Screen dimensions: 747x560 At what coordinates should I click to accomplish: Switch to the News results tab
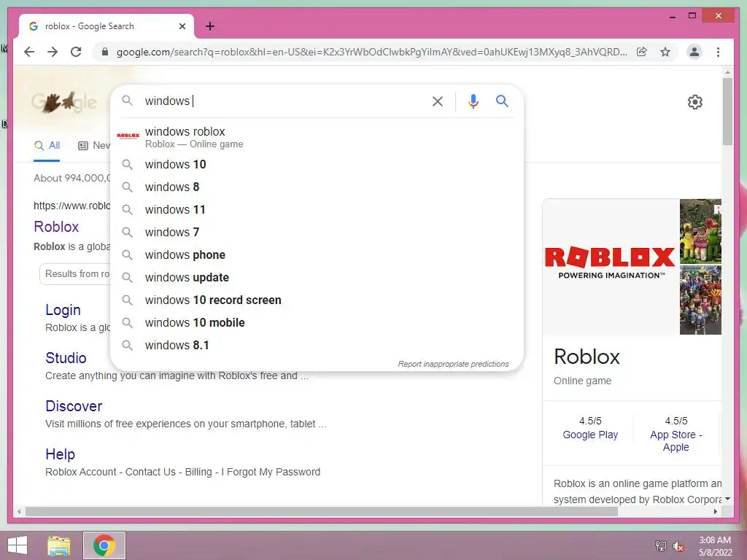(94, 146)
